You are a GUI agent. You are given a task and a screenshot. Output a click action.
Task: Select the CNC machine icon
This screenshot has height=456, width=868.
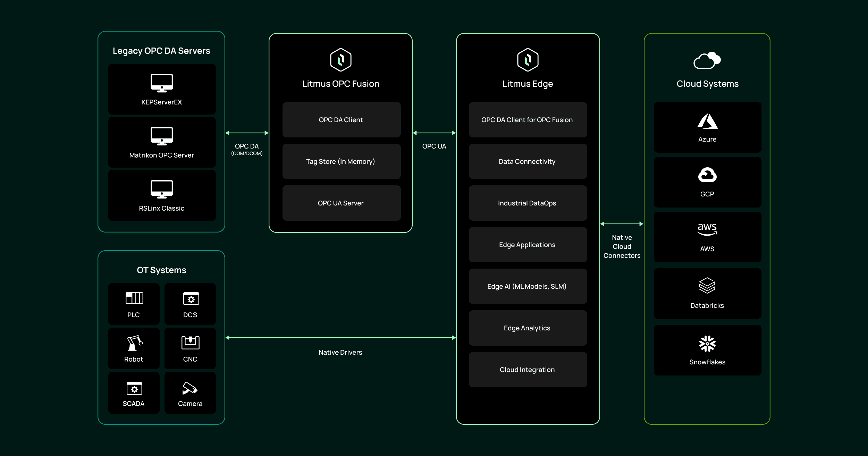(x=191, y=343)
